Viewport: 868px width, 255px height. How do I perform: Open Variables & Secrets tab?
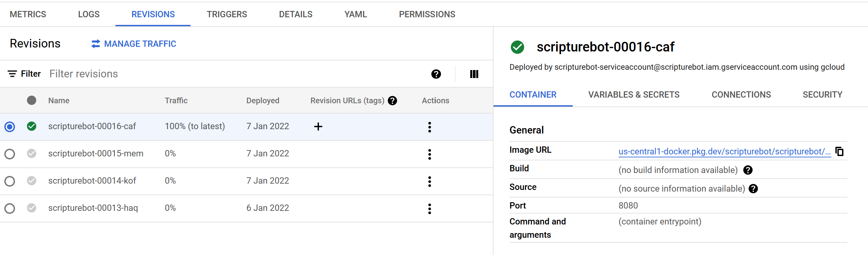pyautogui.click(x=634, y=95)
